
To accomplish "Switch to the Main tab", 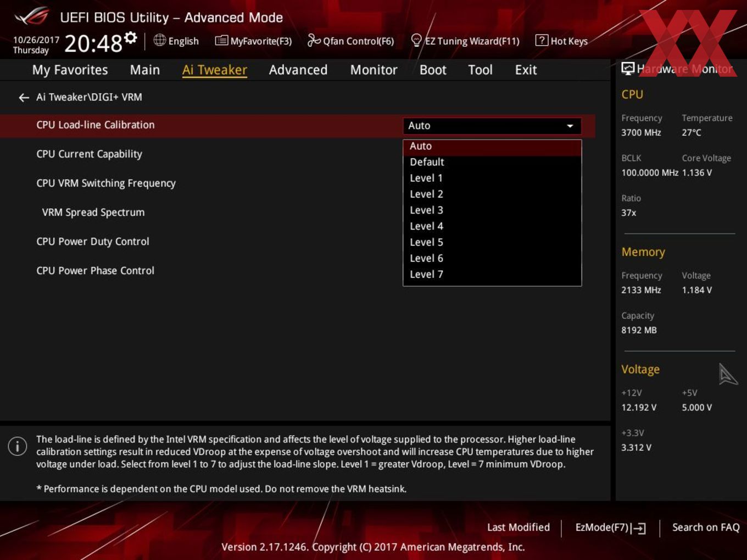I will [145, 70].
